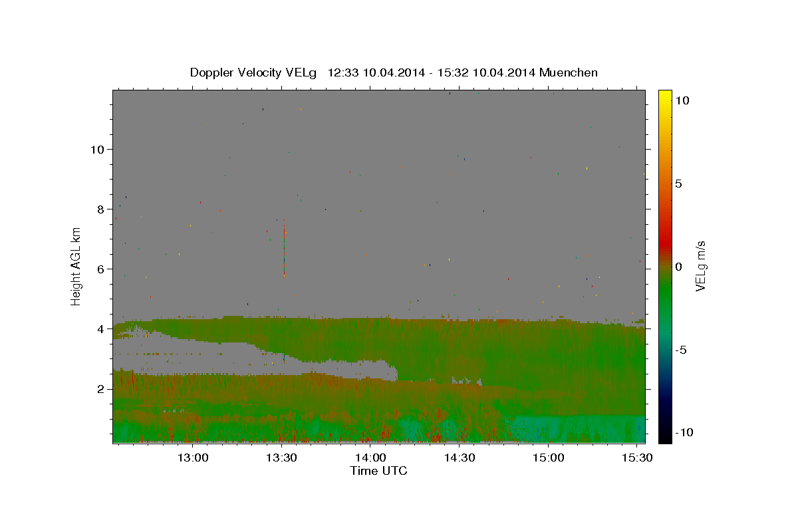Click the height tick label 6
Screen dimensions: 798x532
tap(100, 269)
